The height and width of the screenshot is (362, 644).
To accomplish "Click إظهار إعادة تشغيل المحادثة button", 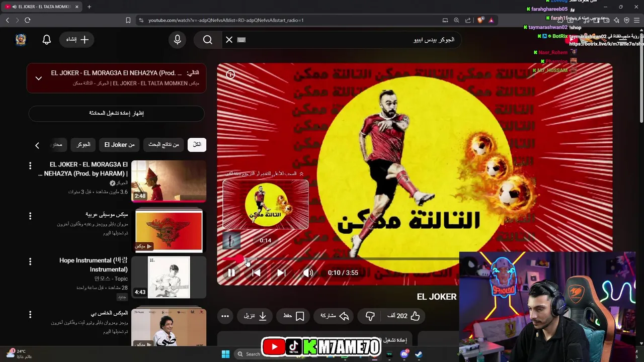I will point(116,113).
